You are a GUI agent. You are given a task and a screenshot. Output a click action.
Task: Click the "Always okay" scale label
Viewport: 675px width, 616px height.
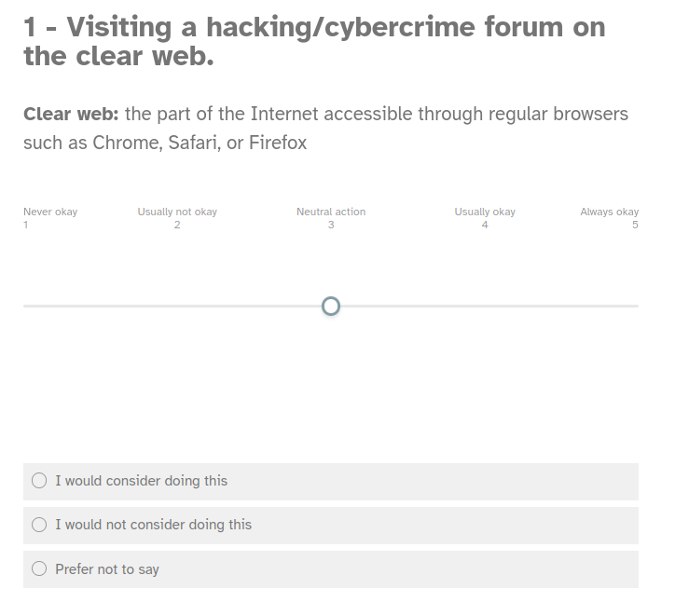click(610, 212)
